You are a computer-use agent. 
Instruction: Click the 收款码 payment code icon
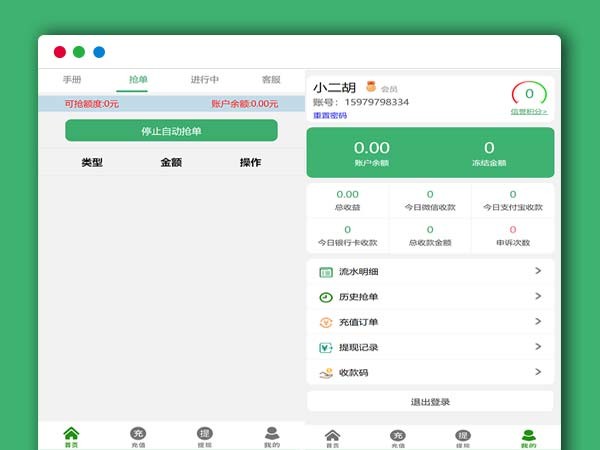(x=326, y=373)
